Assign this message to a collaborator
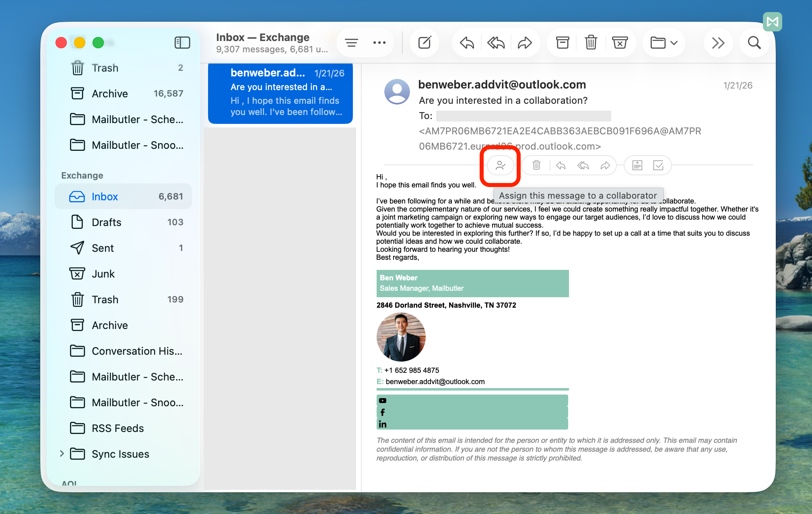The image size is (812, 514). pyautogui.click(x=500, y=165)
